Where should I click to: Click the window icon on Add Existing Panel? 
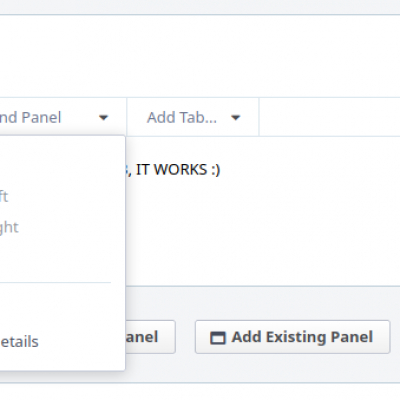point(218,337)
